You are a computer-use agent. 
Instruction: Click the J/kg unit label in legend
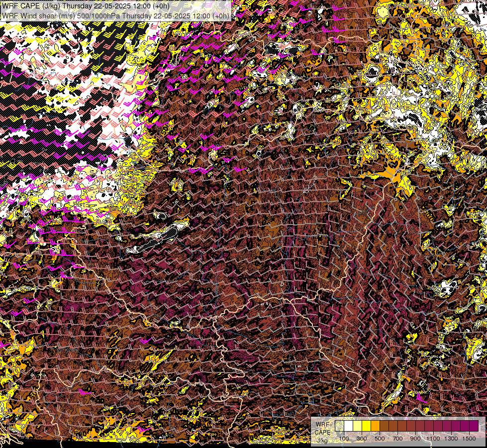322,441
